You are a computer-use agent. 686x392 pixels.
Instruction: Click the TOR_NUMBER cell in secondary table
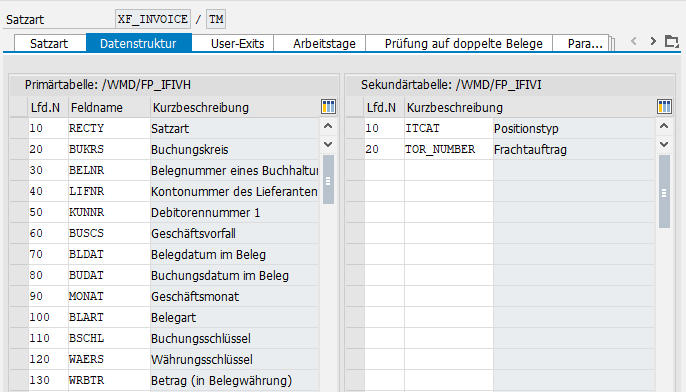[x=448, y=149]
